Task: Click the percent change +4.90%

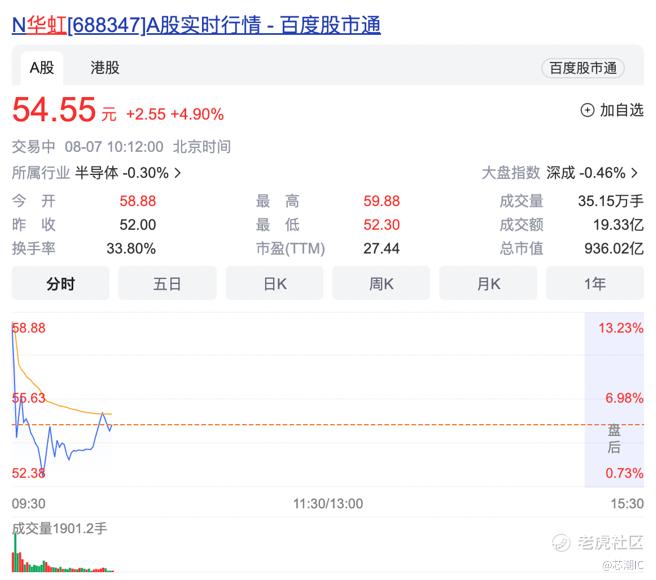Action: tap(197, 114)
